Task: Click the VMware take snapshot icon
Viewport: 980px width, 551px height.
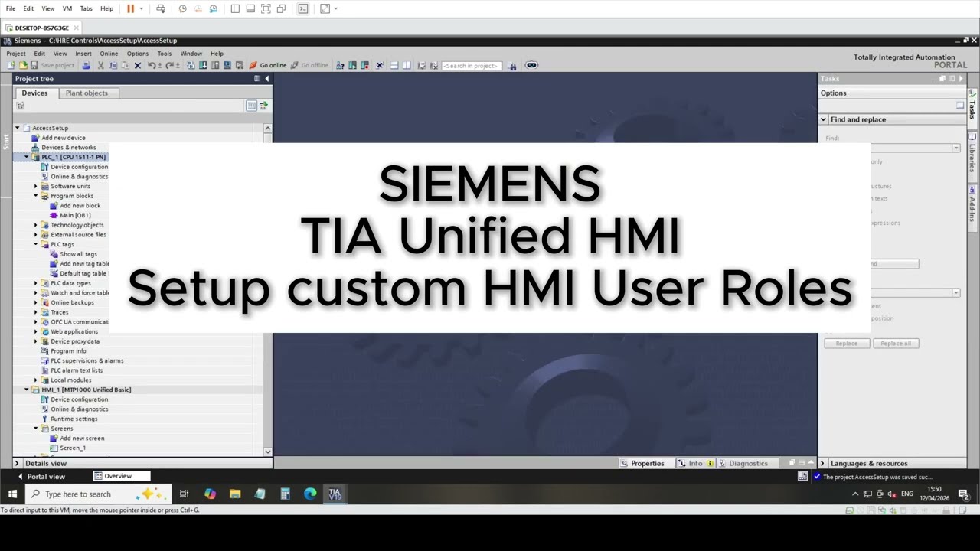Action: pos(182,8)
